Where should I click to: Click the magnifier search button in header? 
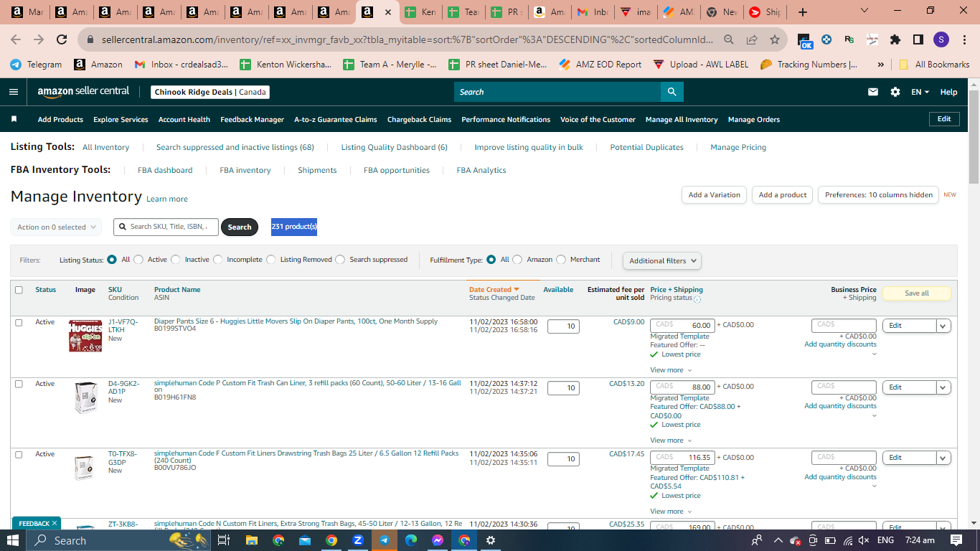tap(672, 92)
